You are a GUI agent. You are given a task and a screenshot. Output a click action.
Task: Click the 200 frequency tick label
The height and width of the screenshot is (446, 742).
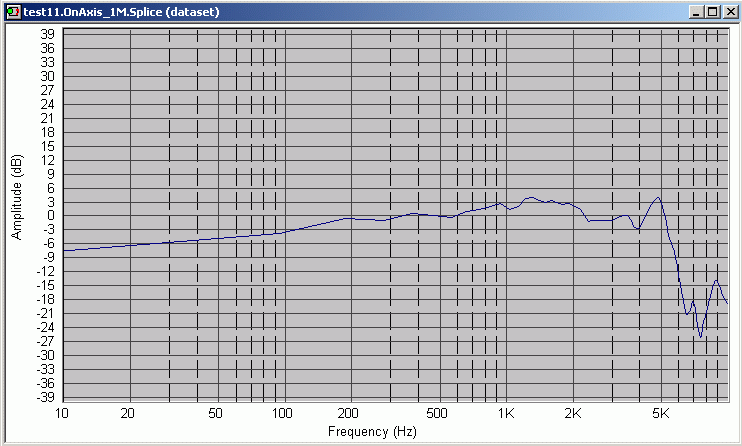pos(348,413)
